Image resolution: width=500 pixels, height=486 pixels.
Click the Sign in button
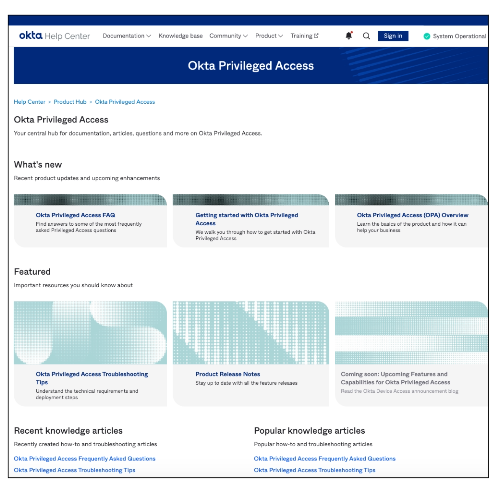(393, 36)
